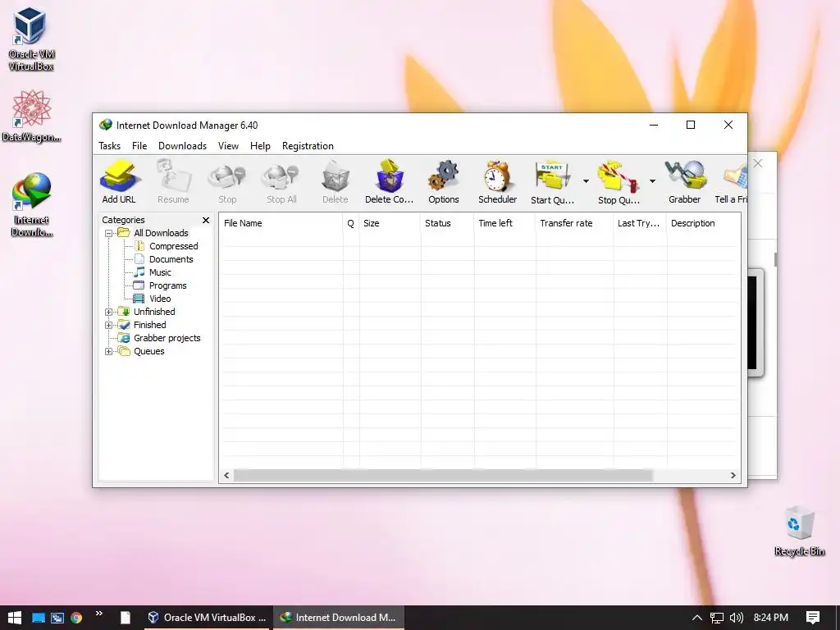Sort by the Last Try column header
The image size is (840, 630).
click(640, 223)
